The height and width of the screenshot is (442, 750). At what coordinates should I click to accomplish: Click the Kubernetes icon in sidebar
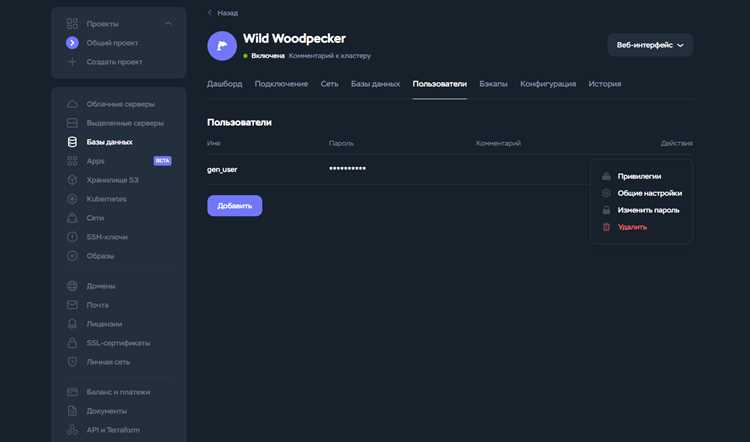coord(72,199)
